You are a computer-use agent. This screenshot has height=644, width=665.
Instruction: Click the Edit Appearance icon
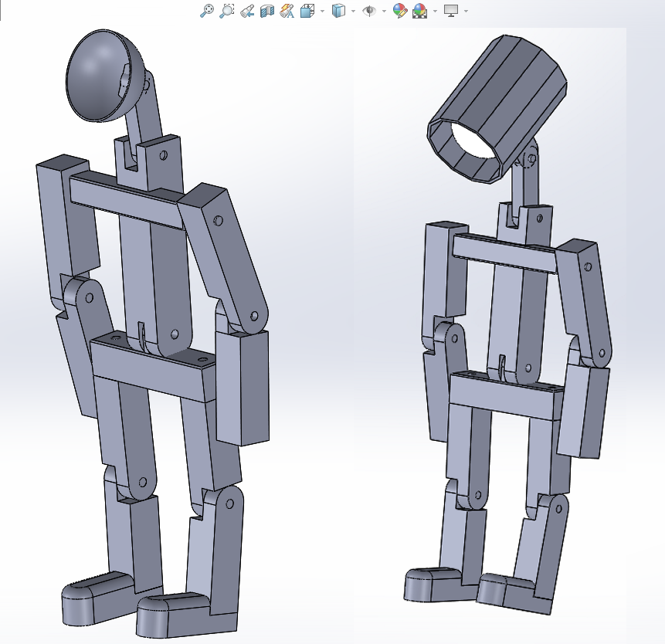(399, 11)
